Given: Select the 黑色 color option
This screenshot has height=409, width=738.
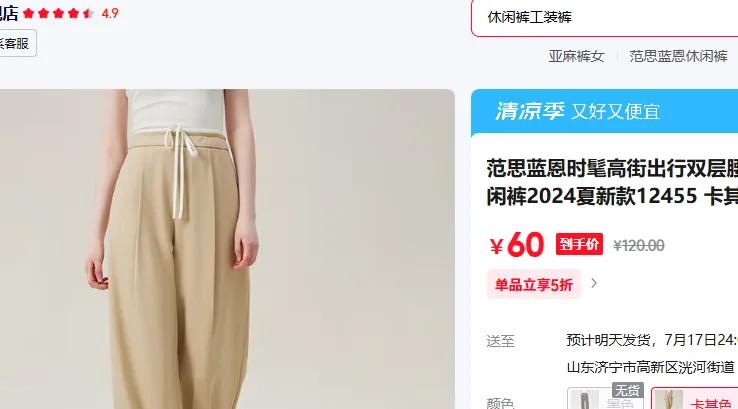Looking at the screenshot, I should [x=605, y=398].
